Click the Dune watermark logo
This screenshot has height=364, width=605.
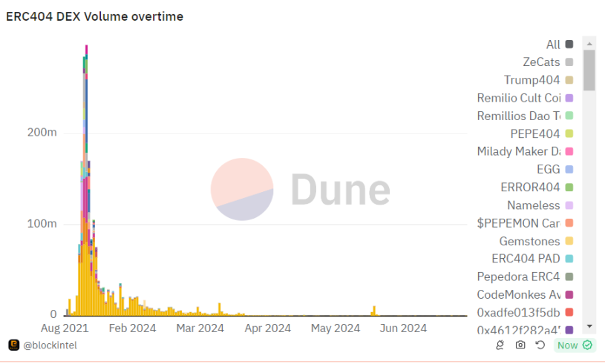(x=300, y=189)
